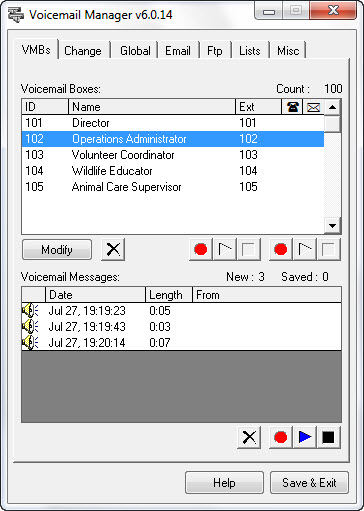Click speaker icon for 19:20:14 message
Image resolution: width=364 pixels, height=511 pixels.
pyautogui.click(x=30, y=343)
